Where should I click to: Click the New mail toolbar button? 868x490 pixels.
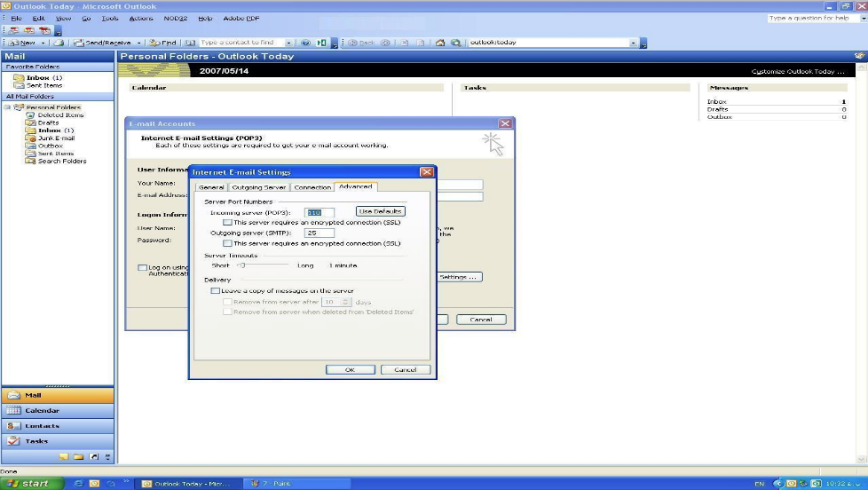22,43
